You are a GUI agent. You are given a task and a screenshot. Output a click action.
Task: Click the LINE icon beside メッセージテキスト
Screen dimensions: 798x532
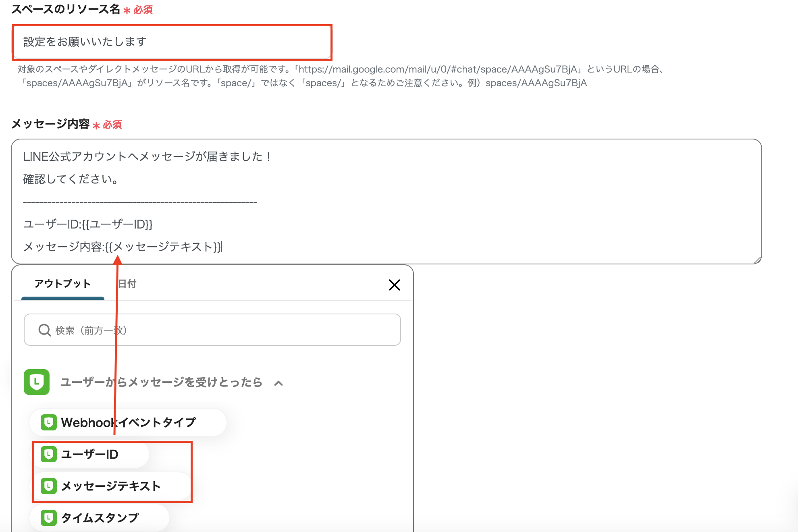(49, 486)
